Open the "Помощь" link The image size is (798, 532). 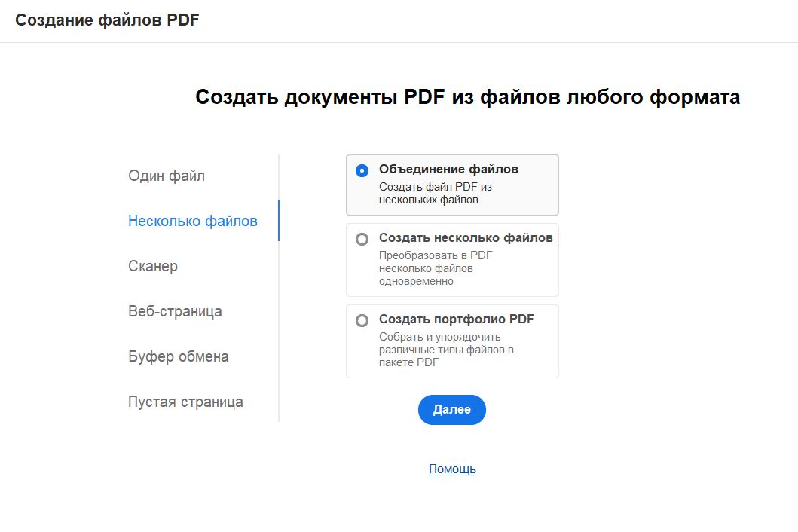(x=452, y=469)
